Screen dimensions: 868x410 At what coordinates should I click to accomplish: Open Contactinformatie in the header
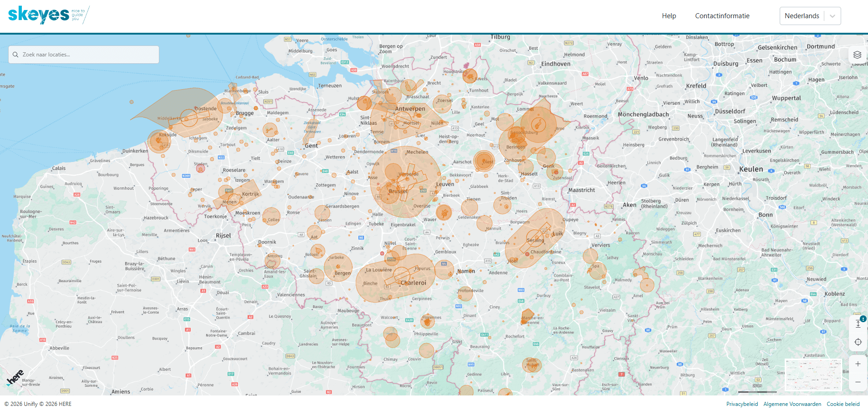(722, 16)
